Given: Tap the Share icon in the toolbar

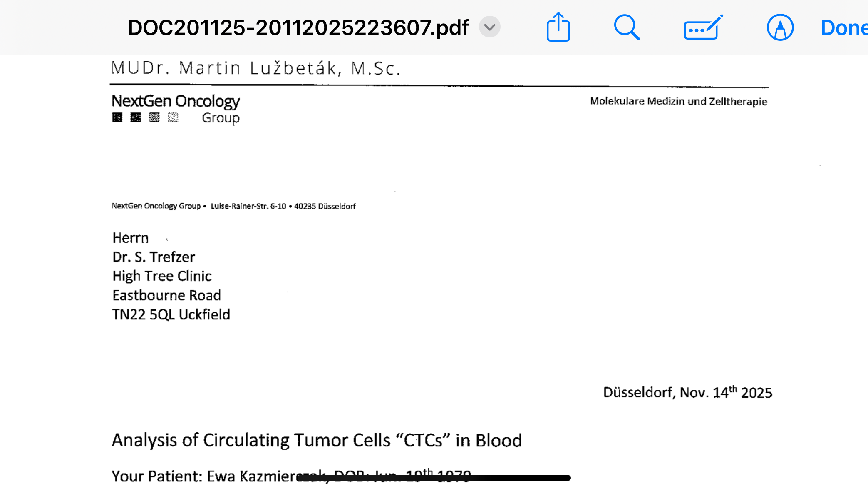Looking at the screenshot, I should [558, 27].
